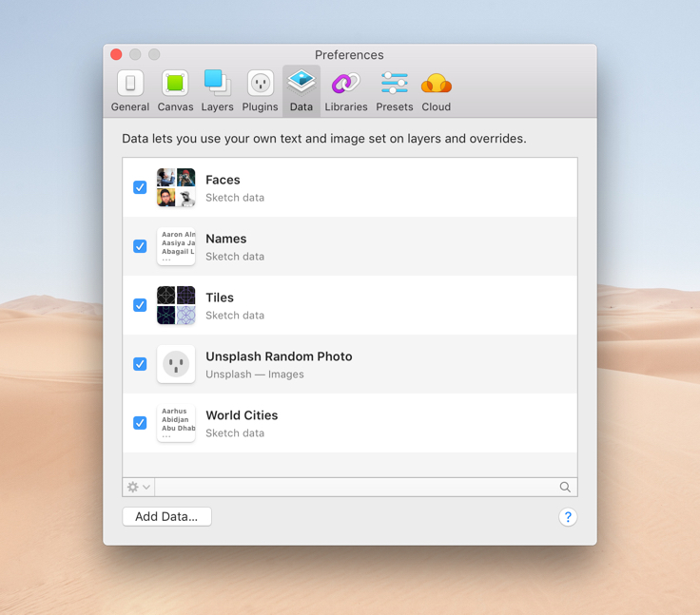Switch to Canvas preferences

(175, 91)
